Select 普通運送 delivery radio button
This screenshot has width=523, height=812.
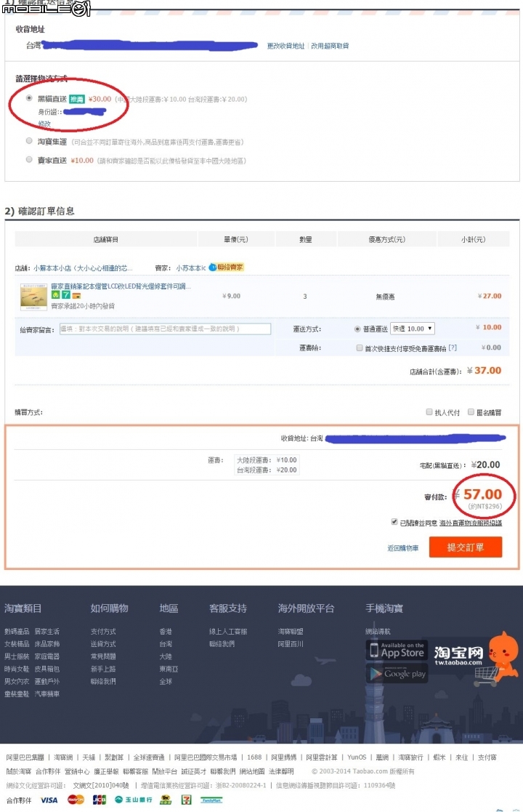coord(357,329)
